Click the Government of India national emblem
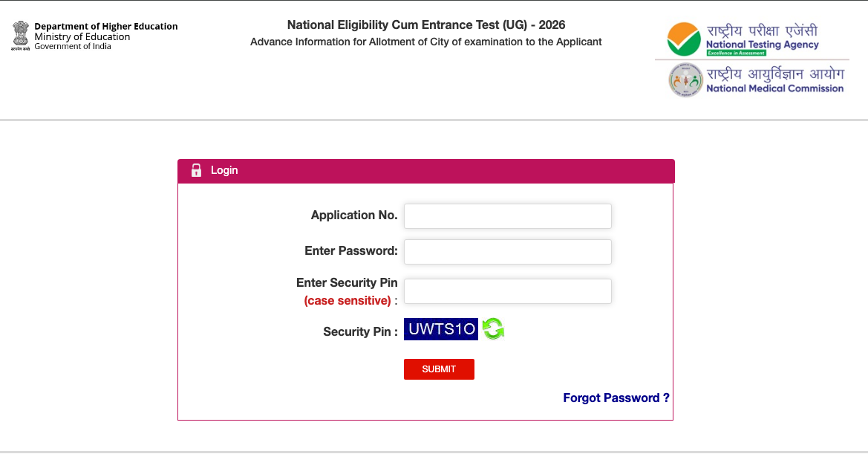The width and height of the screenshot is (868, 454). 20,34
